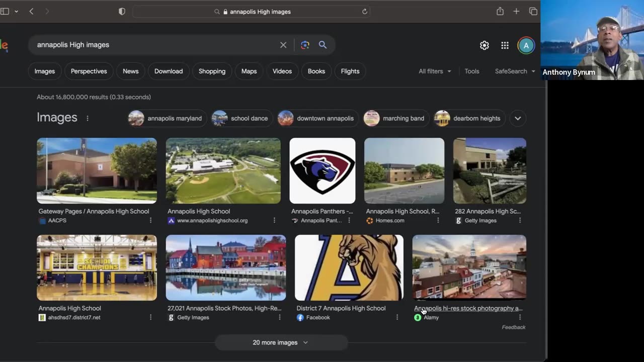Open the gym School Champions image

[x=97, y=267]
